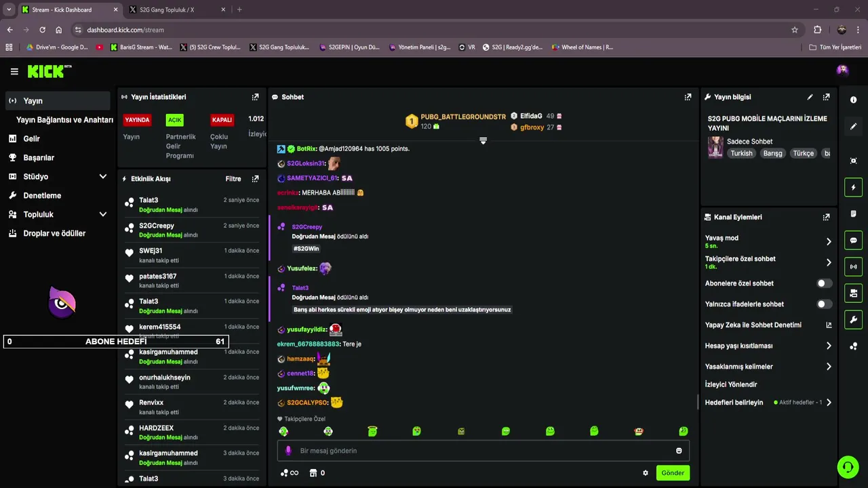Click the KAPALI multi-stream badge
This screenshot has height=488, width=868.
[x=222, y=120]
